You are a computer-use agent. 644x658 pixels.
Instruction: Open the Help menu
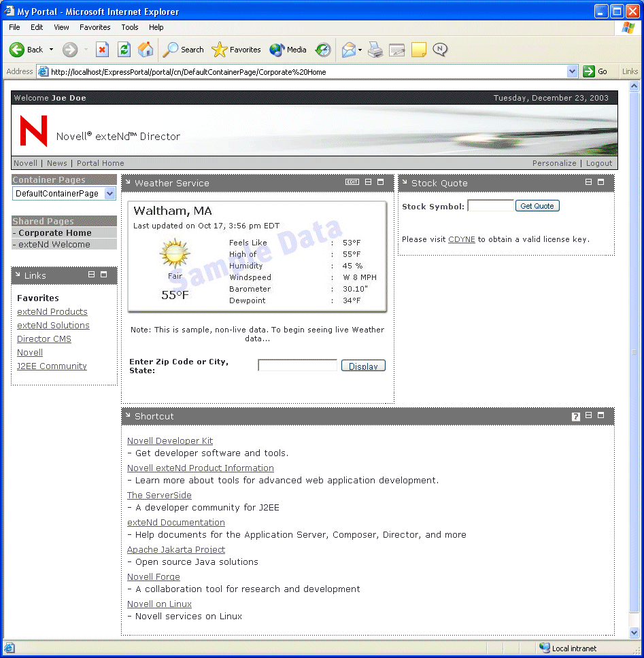pyautogui.click(x=156, y=27)
